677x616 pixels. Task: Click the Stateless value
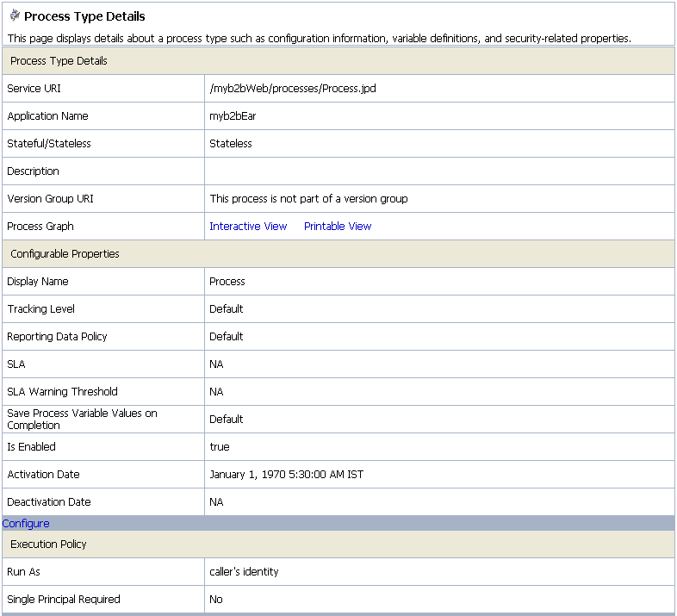(x=231, y=143)
